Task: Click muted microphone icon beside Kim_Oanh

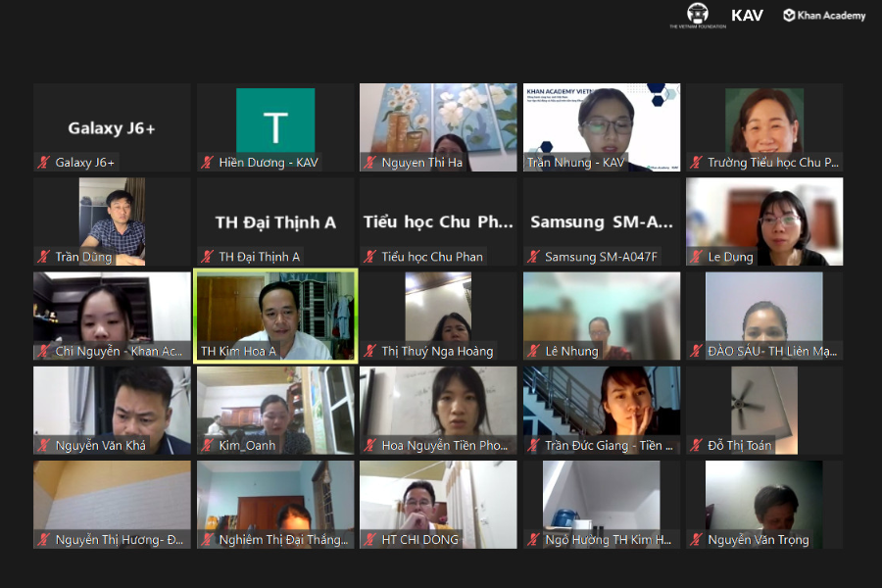Action: [207, 445]
